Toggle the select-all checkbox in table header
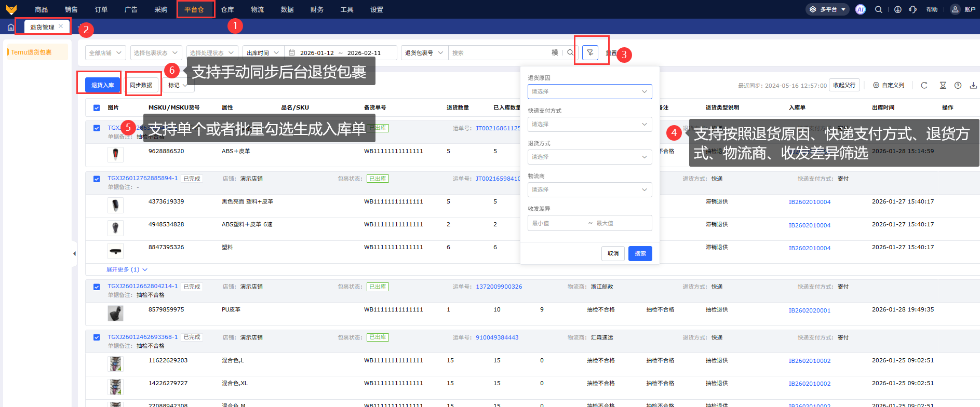 (x=97, y=108)
